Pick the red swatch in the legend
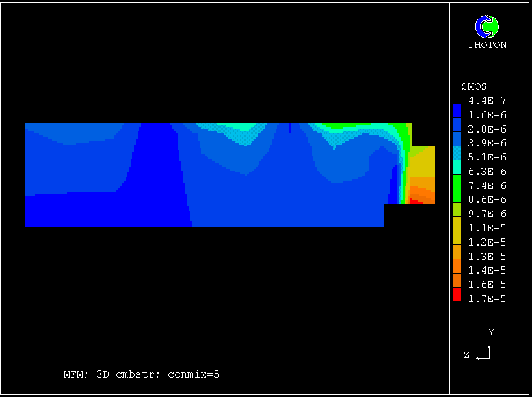532x397 pixels. tap(457, 296)
